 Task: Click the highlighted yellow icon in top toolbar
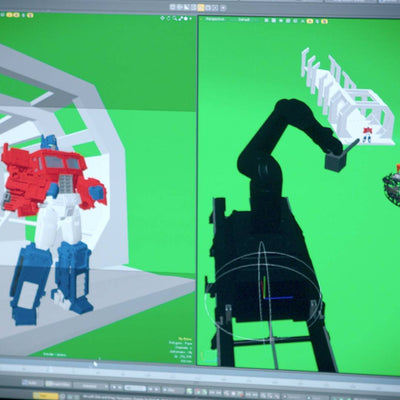(201, 7)
